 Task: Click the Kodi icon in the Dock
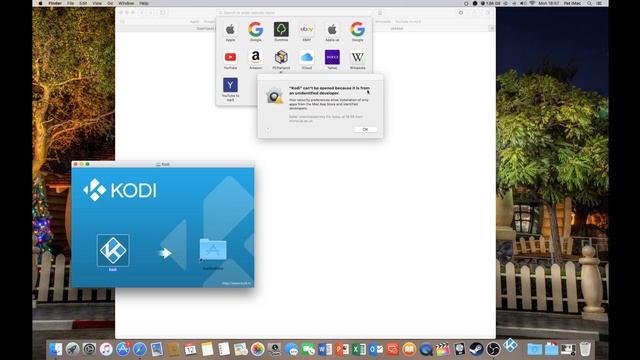pyautogui.click(x=510, y=345)
